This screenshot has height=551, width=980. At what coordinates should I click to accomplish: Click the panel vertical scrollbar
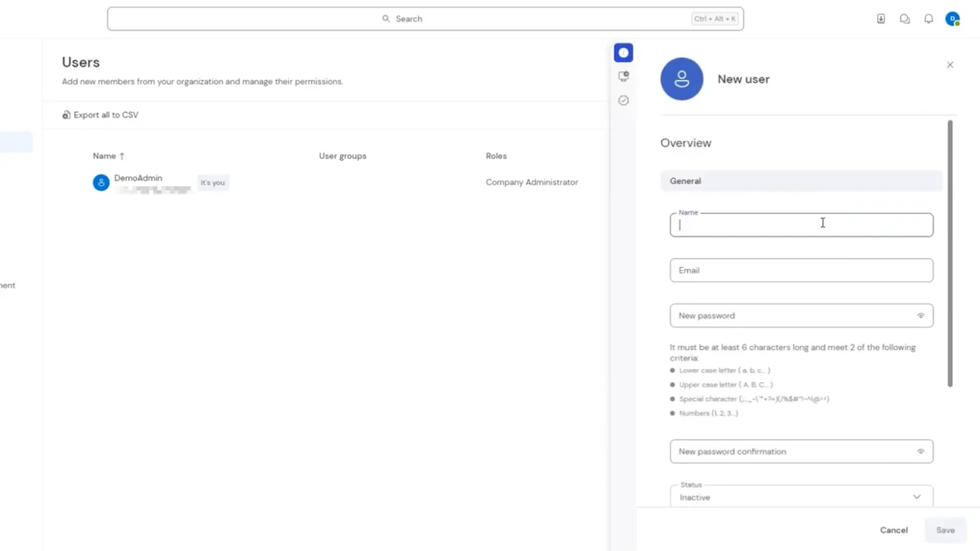pyautogui.click(x=950, y=253)
